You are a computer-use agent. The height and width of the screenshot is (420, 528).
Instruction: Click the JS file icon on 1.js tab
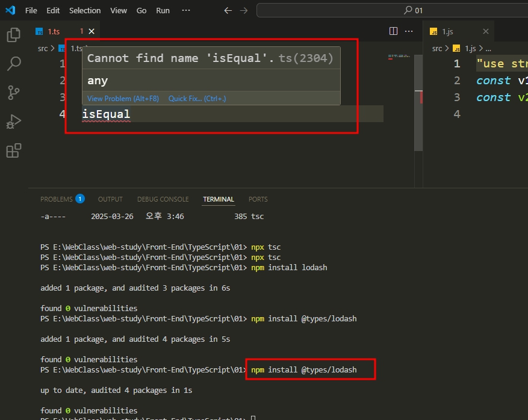click(433, 32)
